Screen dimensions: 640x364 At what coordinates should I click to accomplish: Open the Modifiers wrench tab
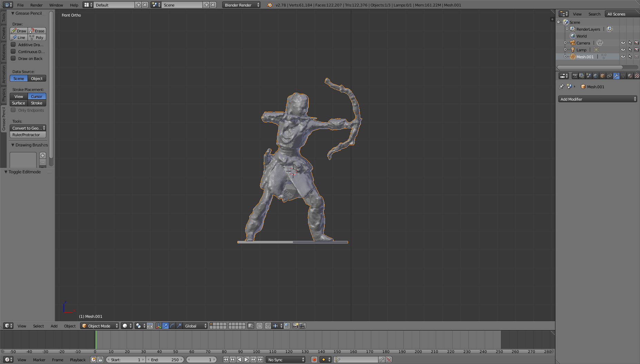click(x=616, y=76)
